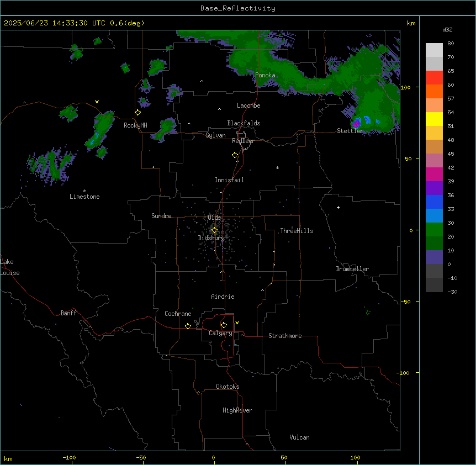Click the dBZ legend heading
This screenshot has width=476, height=465.
[x=447, y=29]
